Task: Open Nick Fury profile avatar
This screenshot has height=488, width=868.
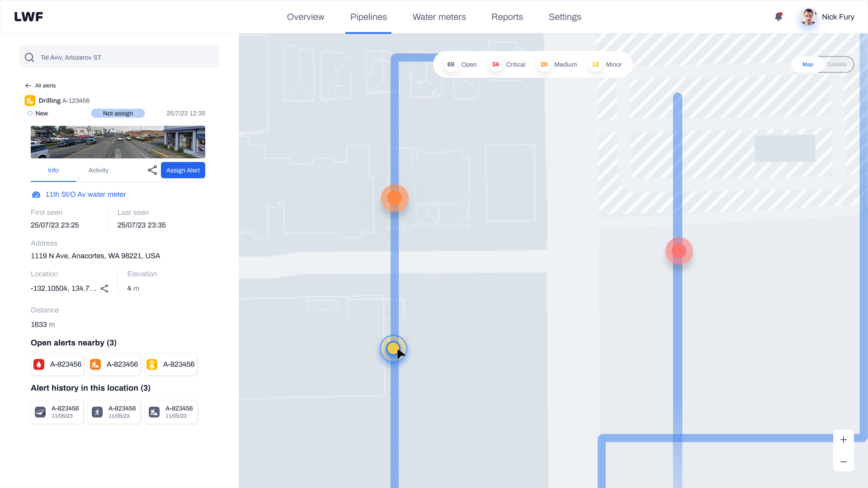Action: point(808,17)
